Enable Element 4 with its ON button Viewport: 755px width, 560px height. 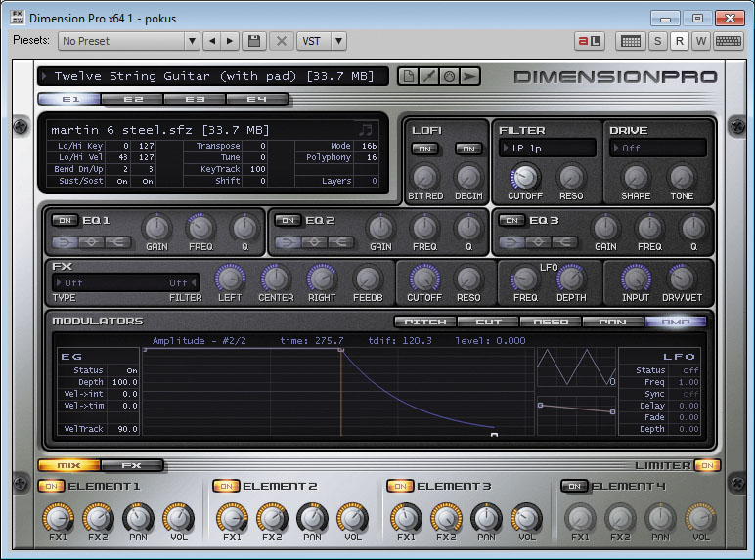click(x=573, y=486)
